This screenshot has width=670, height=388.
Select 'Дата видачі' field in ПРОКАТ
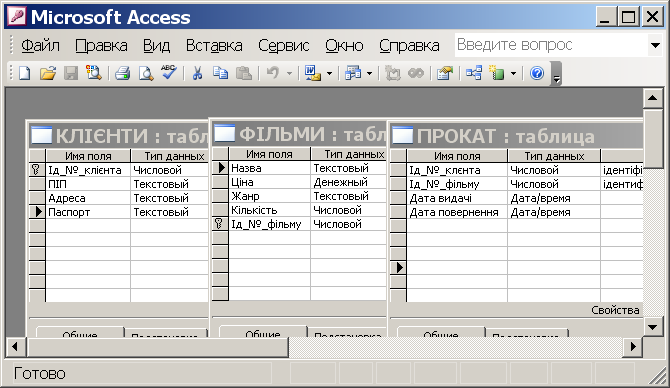[457, 198]
